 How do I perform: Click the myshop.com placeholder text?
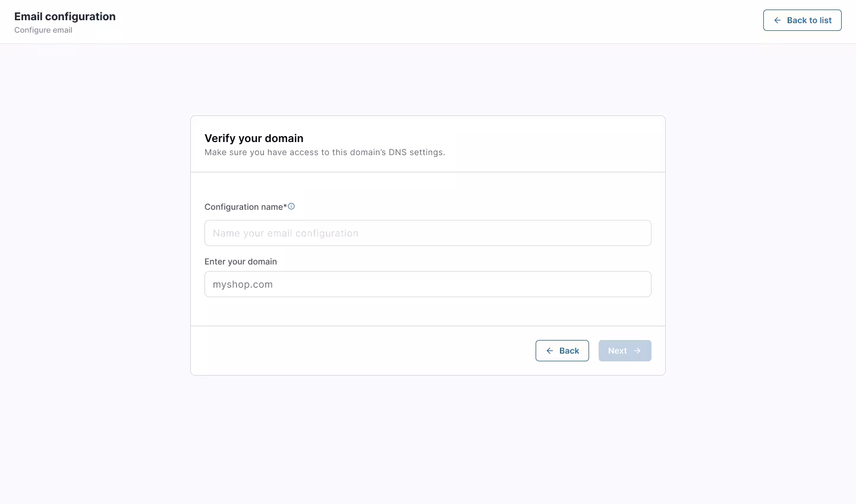coord(243,284)
